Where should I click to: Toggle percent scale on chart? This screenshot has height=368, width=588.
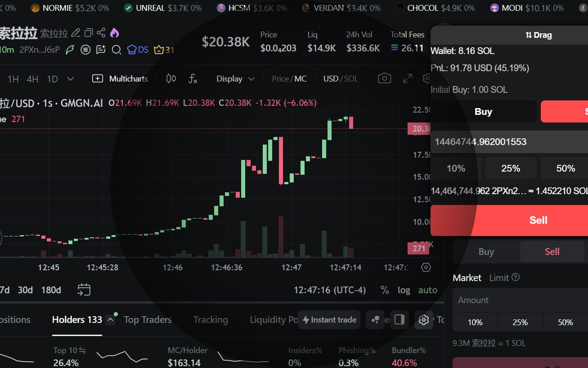coord(385,290)
